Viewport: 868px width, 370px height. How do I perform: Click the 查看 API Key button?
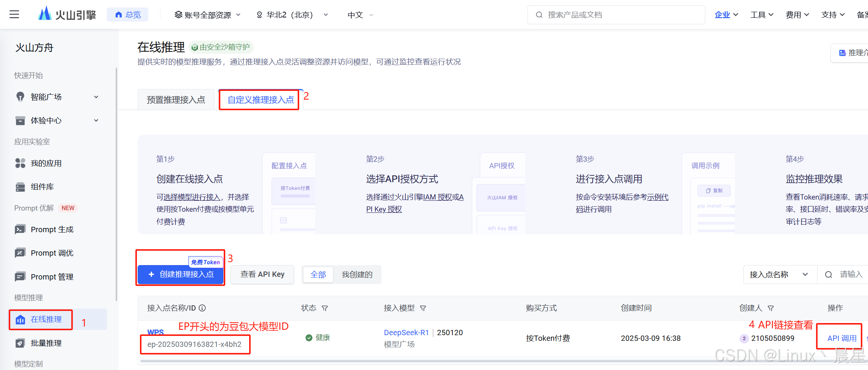tap(262, 274)
